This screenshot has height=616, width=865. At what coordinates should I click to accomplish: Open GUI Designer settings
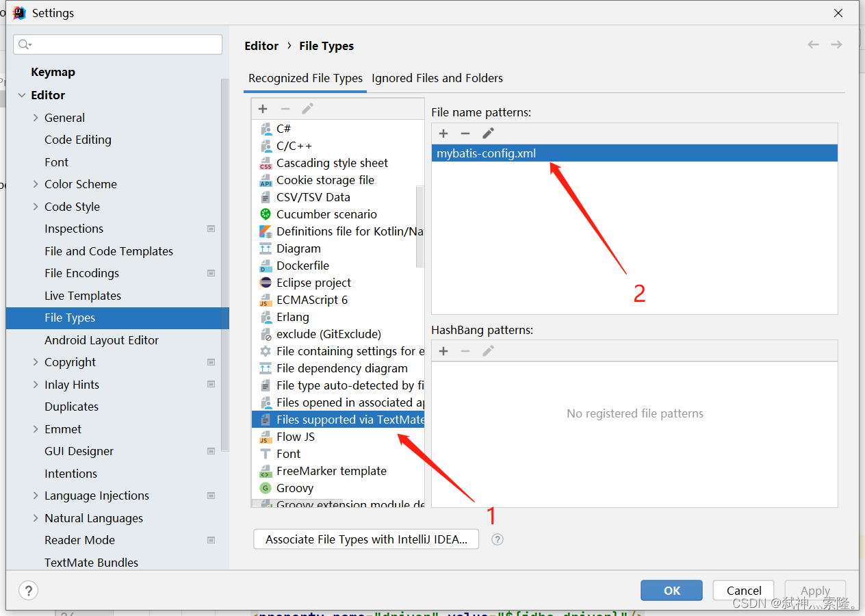coord(79,451)
